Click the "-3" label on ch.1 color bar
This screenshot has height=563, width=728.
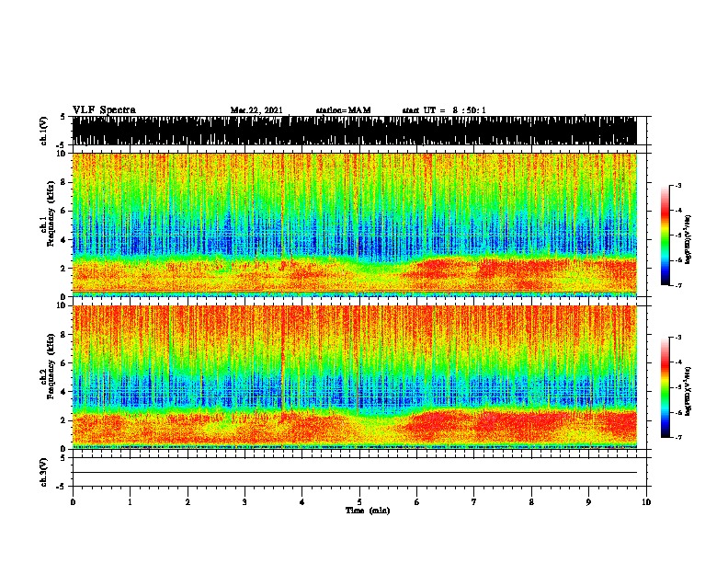tap(678, 185)
